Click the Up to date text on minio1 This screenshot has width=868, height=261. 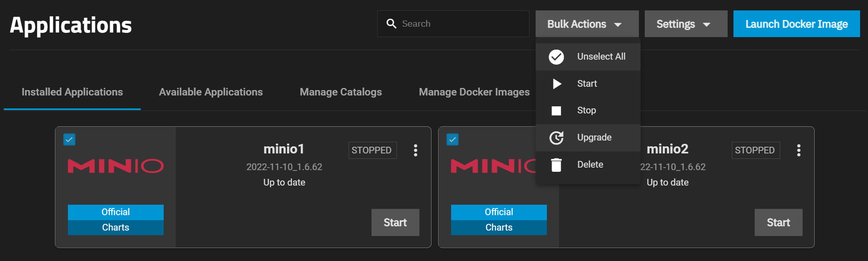tap(284, 183)
